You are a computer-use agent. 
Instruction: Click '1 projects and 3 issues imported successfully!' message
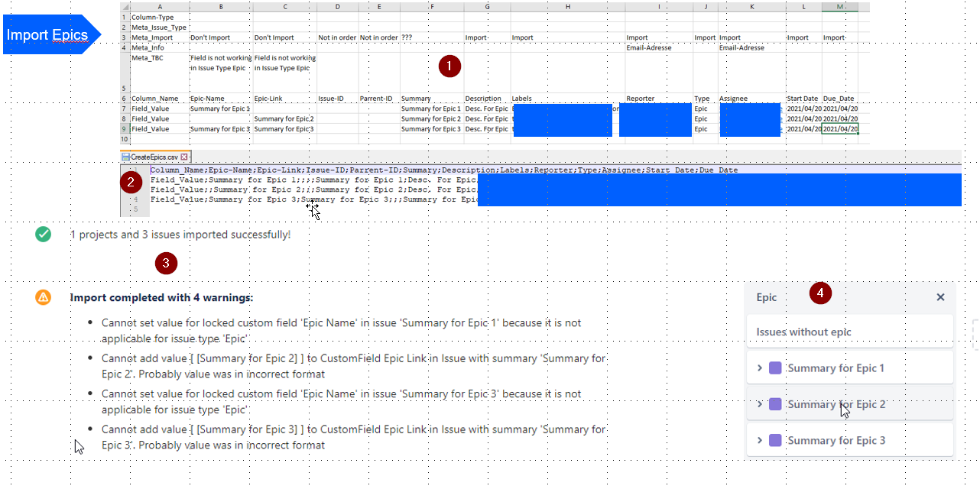[180, 235]
